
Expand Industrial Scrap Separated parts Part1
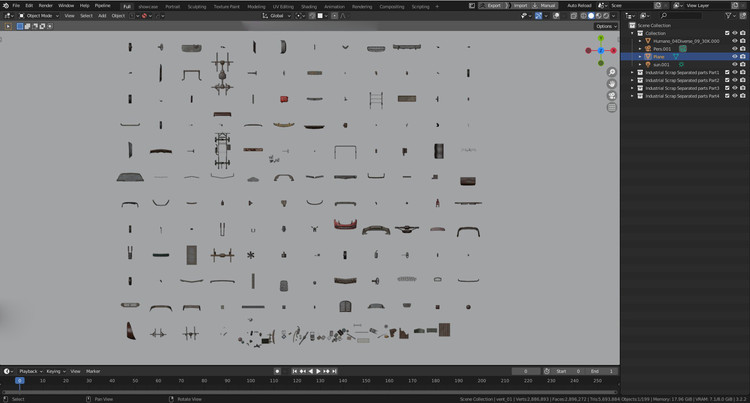pyautogui.click(x=632, y=72)
